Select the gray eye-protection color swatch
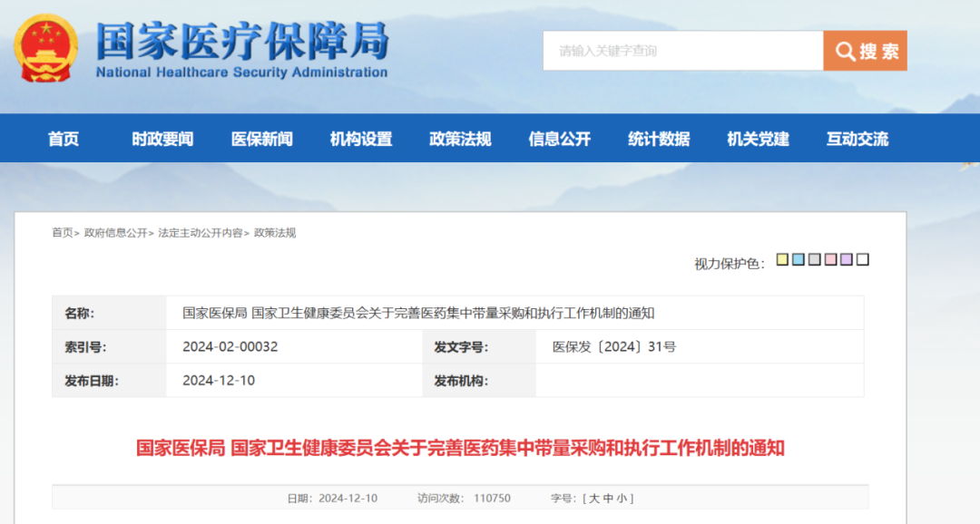 (814, 259)
